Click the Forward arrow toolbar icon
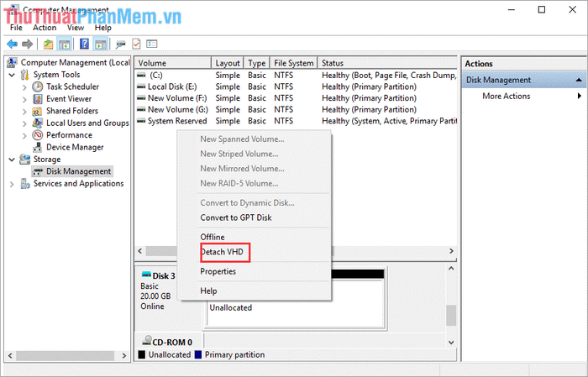588x377 pixels. click(28, 45)
